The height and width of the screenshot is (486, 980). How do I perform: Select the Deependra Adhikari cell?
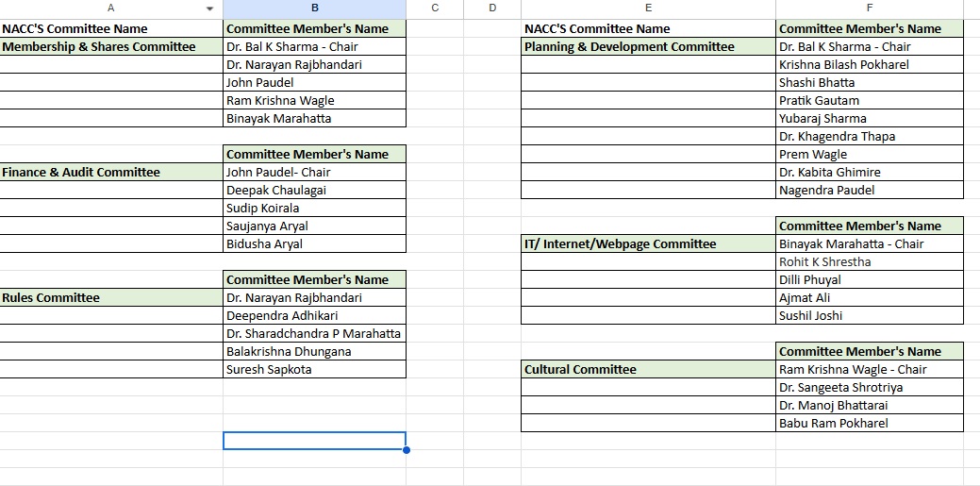coord(314,315)
